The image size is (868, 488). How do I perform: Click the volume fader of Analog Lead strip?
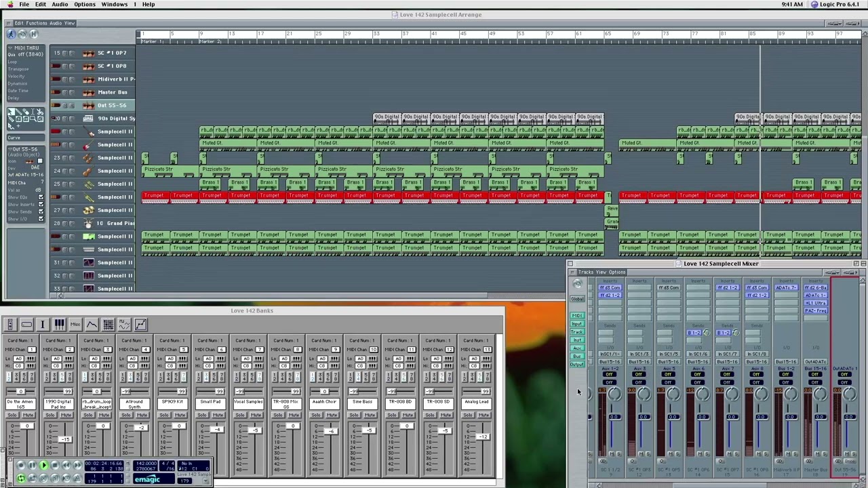coord(483,436)
